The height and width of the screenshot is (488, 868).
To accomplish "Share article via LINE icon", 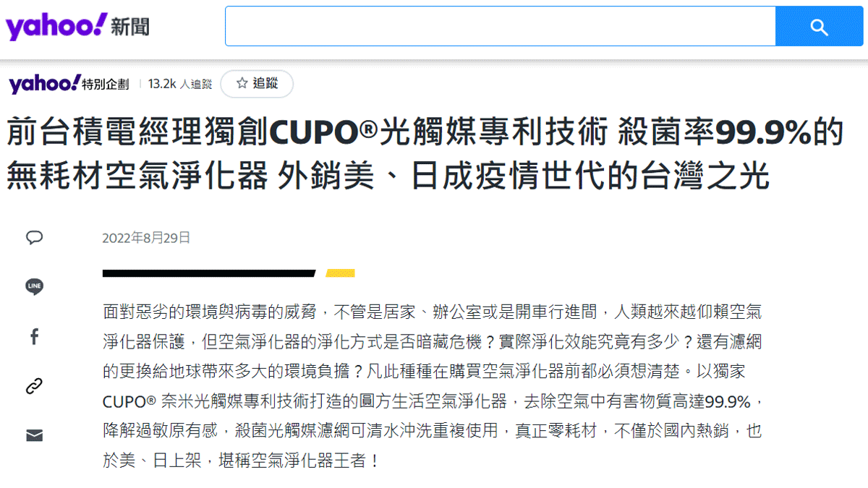I will coord(34,286).
